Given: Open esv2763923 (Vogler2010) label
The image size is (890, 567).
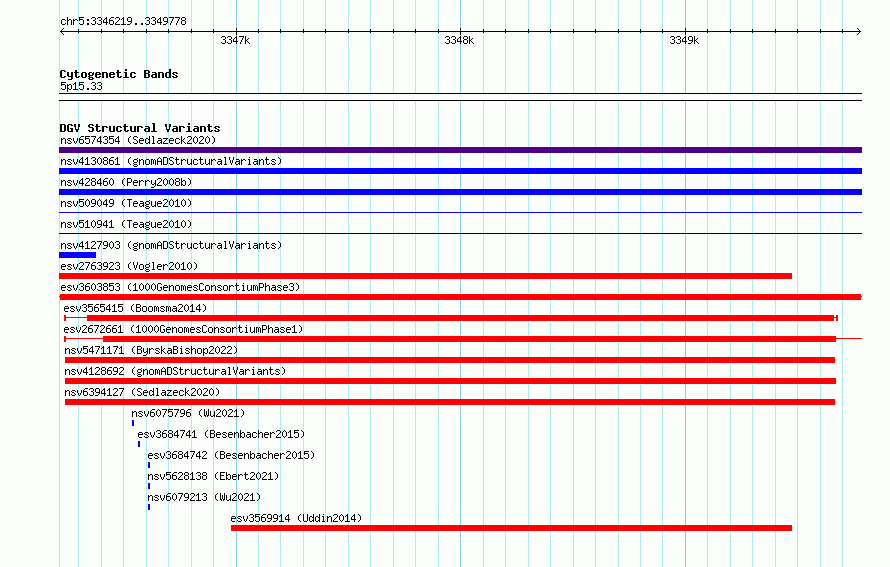Looking at the screenshot, I should coord(129,266).
